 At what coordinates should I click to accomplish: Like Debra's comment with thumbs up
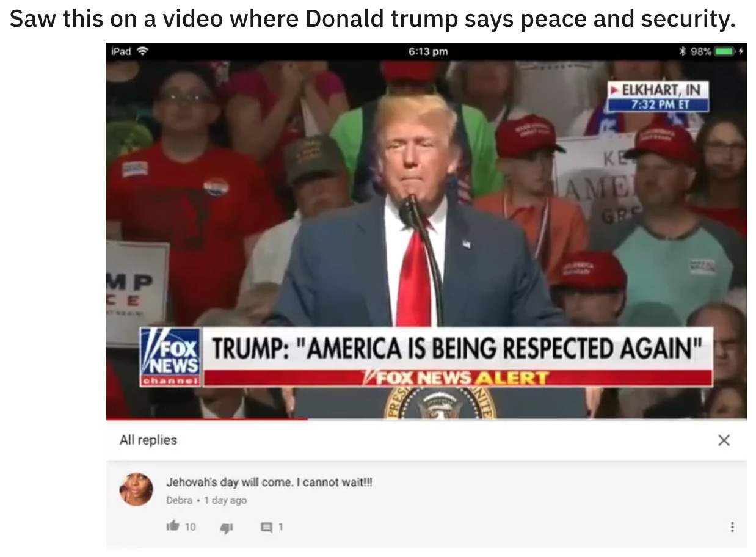coord(173,525)
